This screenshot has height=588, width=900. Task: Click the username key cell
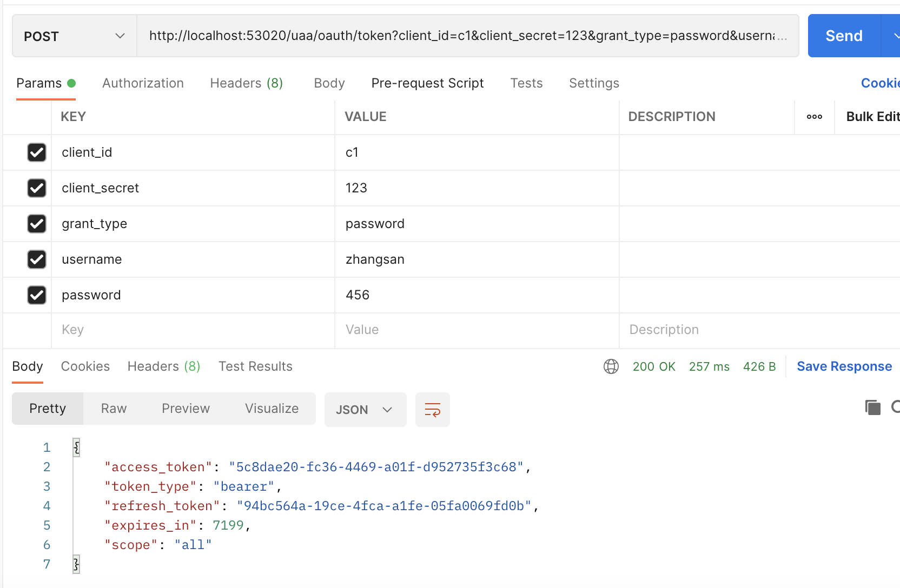tap(193, 259)
